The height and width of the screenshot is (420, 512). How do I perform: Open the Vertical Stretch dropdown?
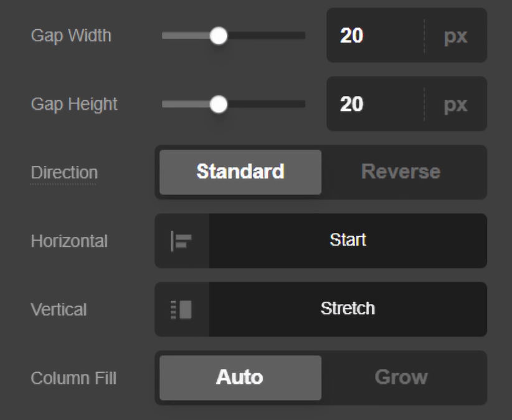tap(348, 309)
